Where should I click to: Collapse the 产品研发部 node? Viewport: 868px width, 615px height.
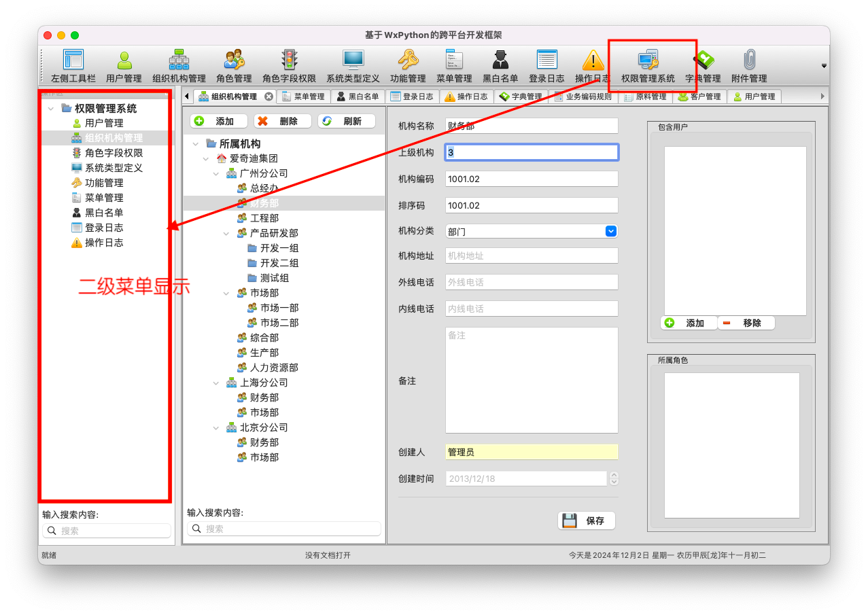[226, 233]
